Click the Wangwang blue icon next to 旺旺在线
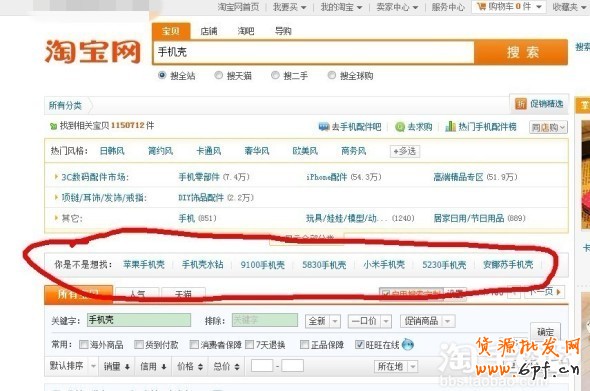The height and width of the screenshot is (391, 590). [408, 344]
